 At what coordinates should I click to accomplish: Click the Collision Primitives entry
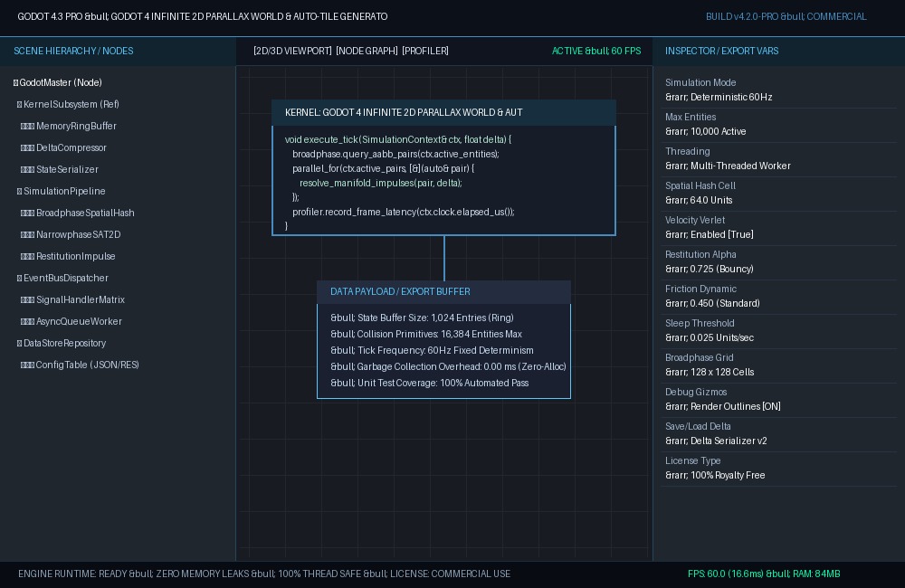tap(426, 334)
